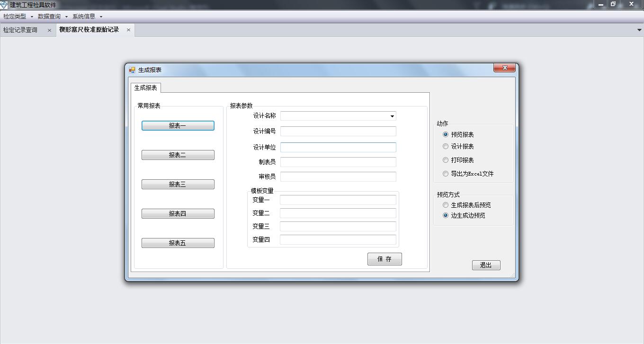644x344 pixels.
Task: Click the 生成报表 dialog title icon
Action: click(132, 70)
